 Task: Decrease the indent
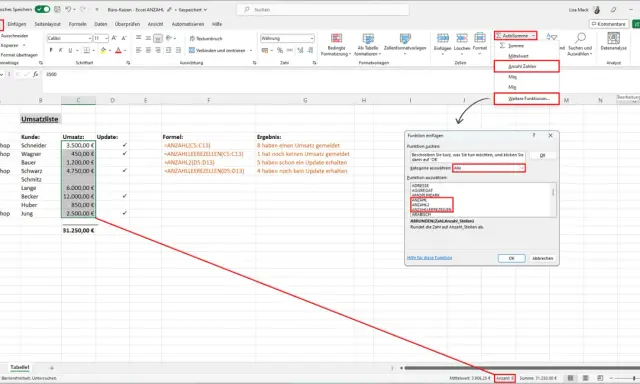tap(169, 50)
